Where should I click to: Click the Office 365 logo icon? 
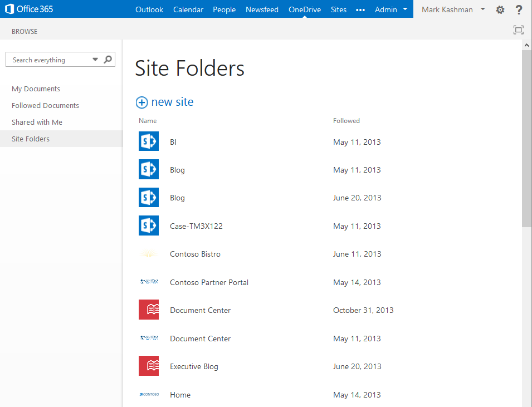click(9, 9)
